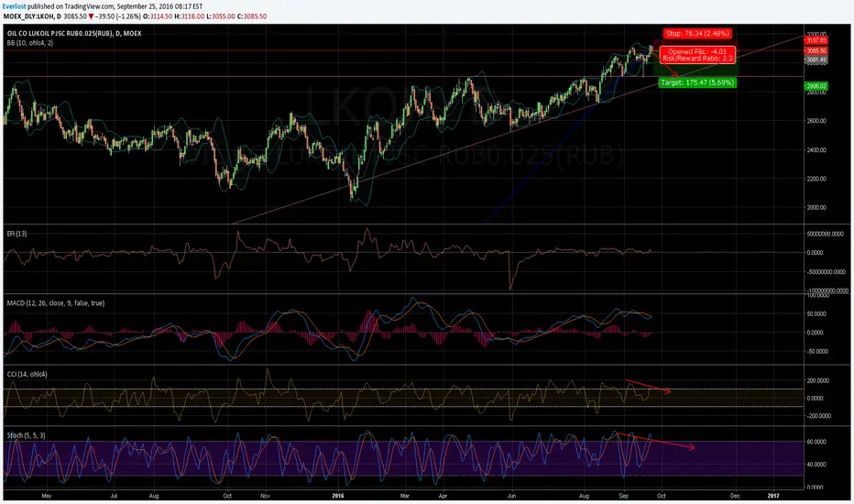Click the high value H:3118.00
854x504 pixels.
click(x=190, y=16)
